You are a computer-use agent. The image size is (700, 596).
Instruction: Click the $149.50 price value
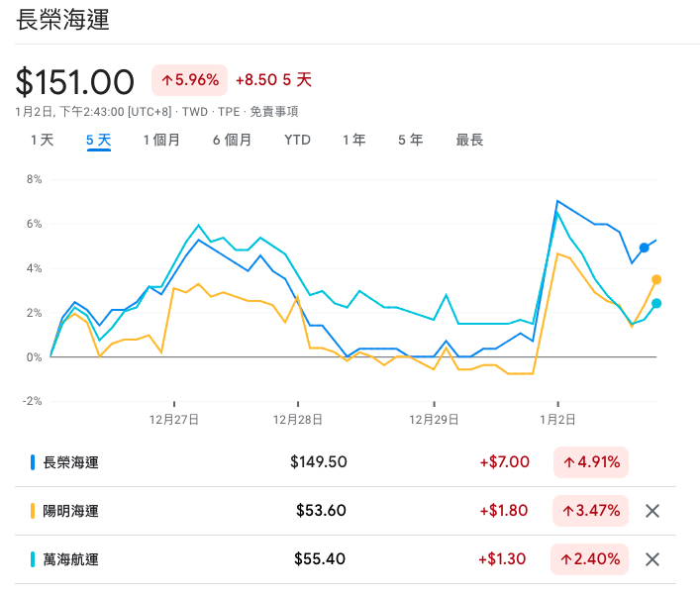pos(318,462)
